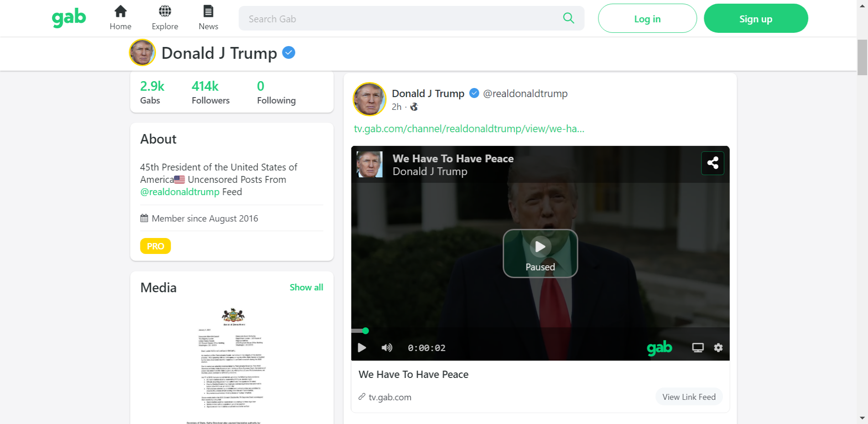868x424 pixels.
Task: Click the video share icon
Action: point(712,163)
